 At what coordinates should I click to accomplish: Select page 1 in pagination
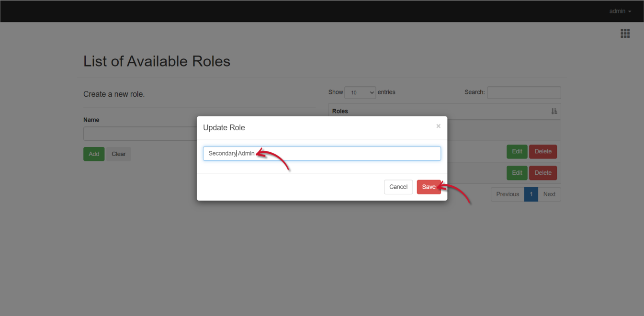coord(531,194)
